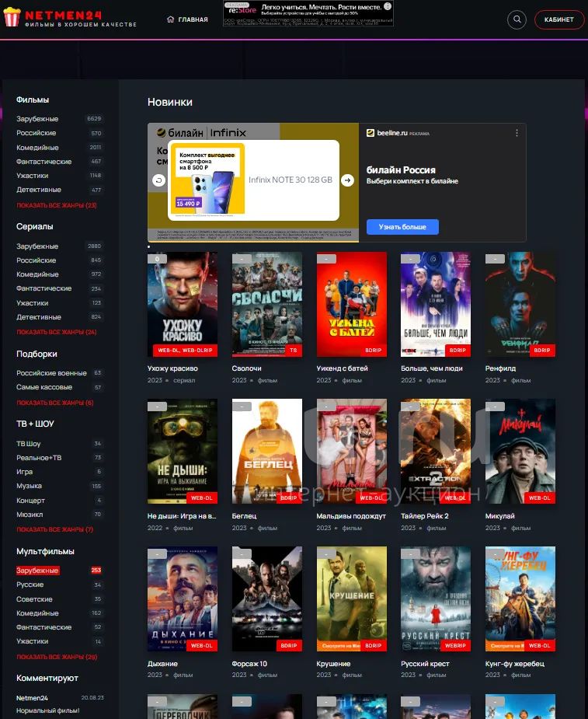Open Беглец movie poster
588x719 pixels.
[267, 451]
